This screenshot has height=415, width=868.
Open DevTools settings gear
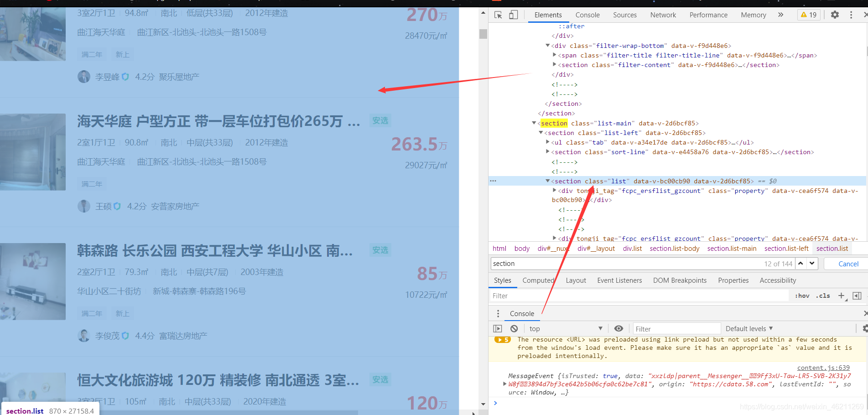point(835,15)
